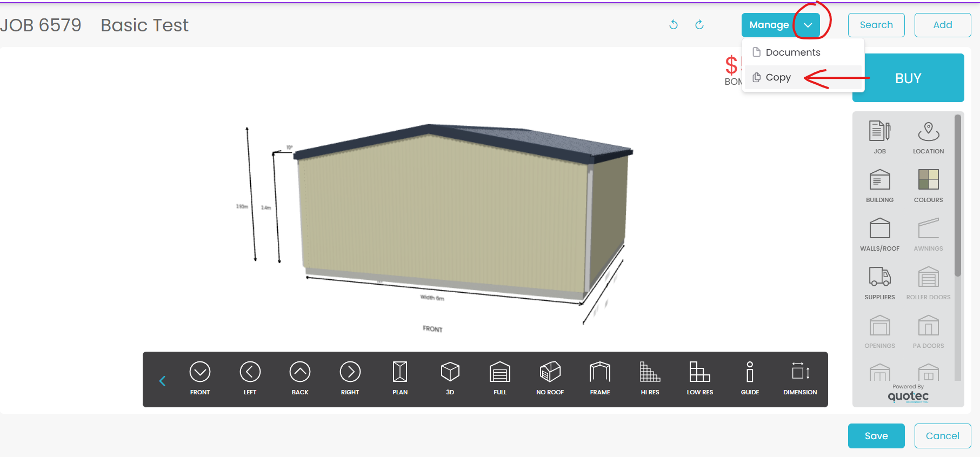The image size is (980, 457).
Task: Click the Save button
Action: (876, 436)
